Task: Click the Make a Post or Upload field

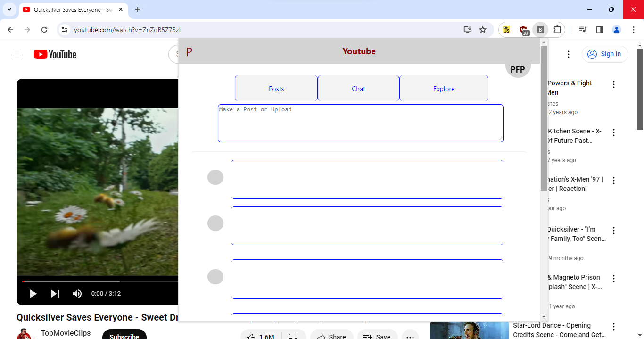Action: click(360, 123)
